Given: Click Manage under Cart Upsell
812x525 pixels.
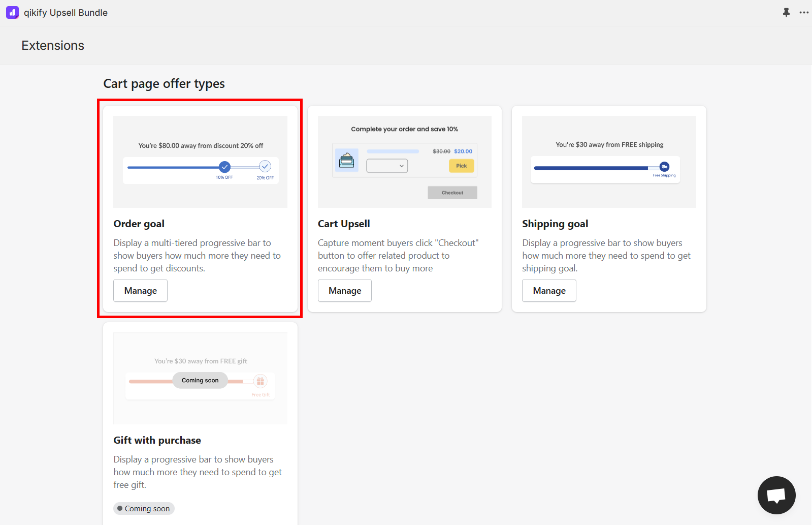Looking at the screenshot, I should click(345, 291).
